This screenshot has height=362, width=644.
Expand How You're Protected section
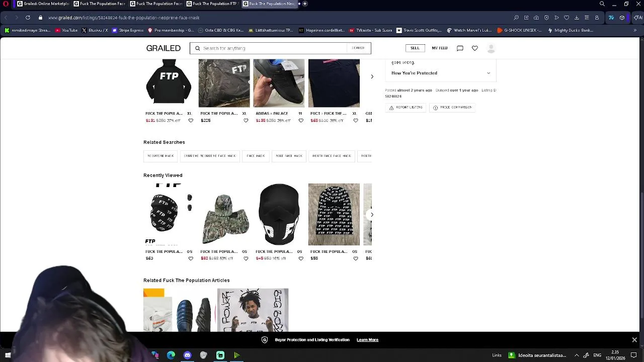pyautogui.click(x=441, y=73)
